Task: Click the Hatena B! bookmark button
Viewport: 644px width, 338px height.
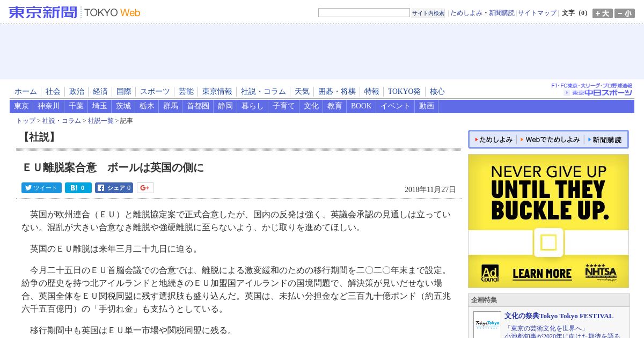Action: (x=78, y=188)
